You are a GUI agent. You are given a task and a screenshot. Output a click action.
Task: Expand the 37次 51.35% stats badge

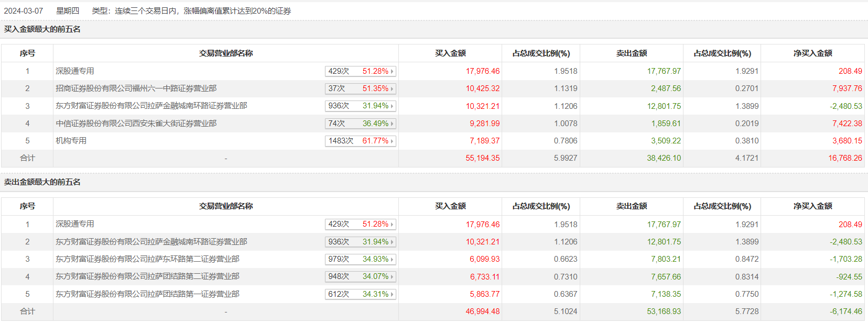pyautogui.click(x=360, y=88)
